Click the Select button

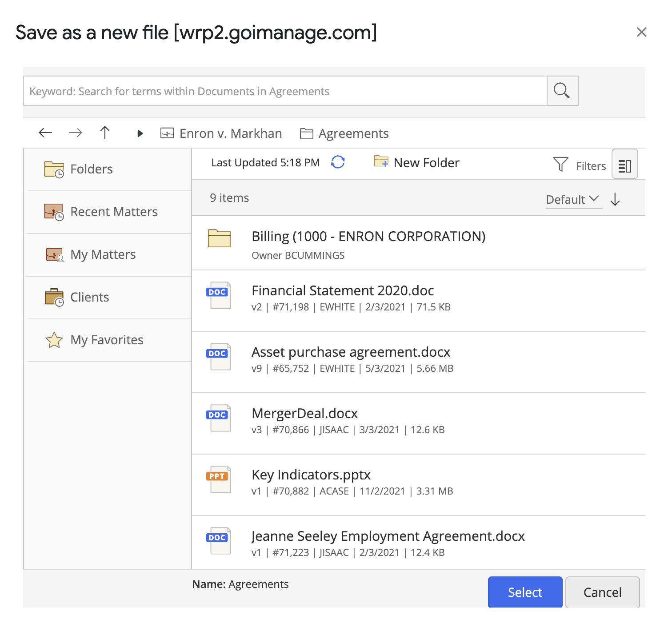[525, 592]
